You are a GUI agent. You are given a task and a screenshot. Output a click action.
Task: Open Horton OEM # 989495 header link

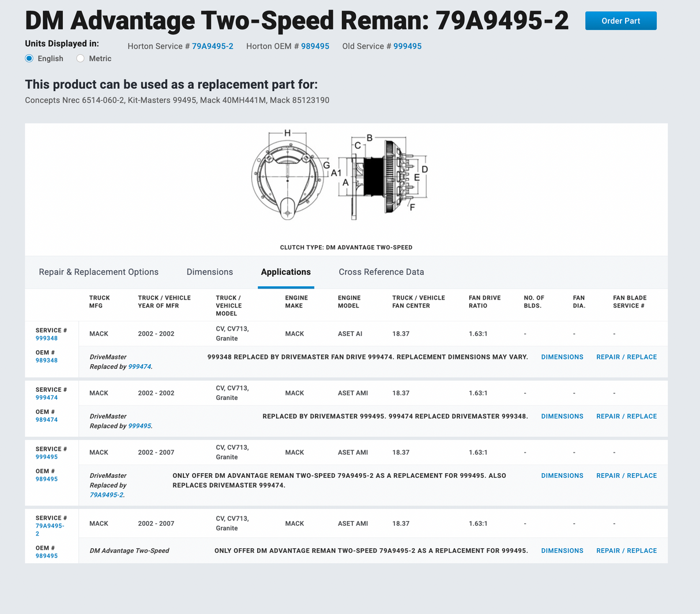coord(315,46)
